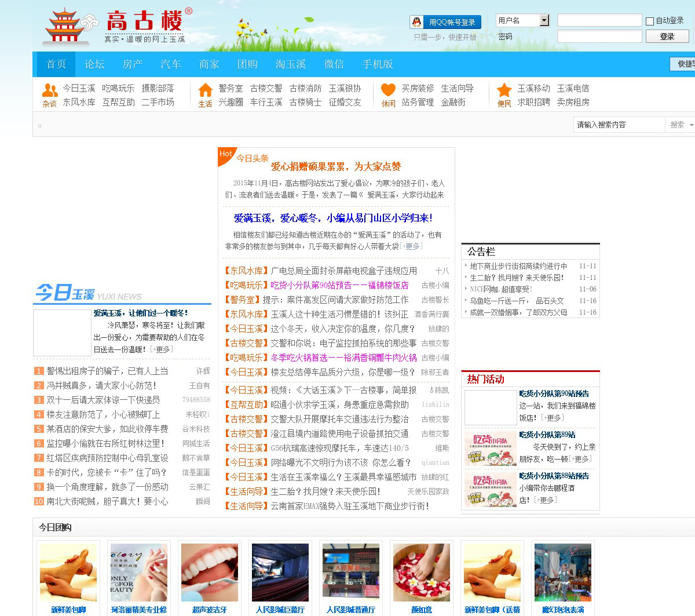Click the password input field

(x=599, y=36)
